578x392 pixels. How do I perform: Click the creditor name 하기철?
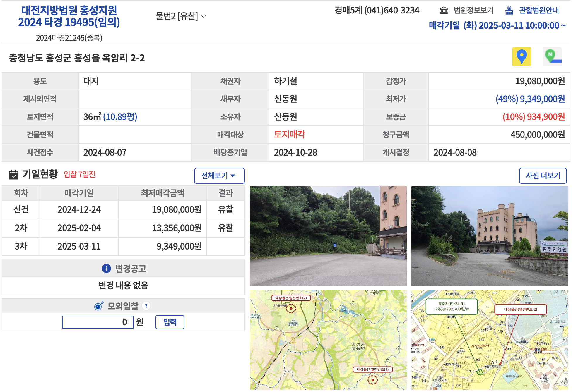click(285, 81)
